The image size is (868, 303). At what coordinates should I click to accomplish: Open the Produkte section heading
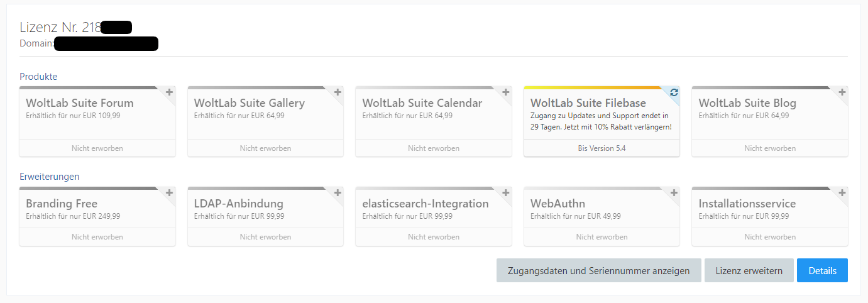38,77
